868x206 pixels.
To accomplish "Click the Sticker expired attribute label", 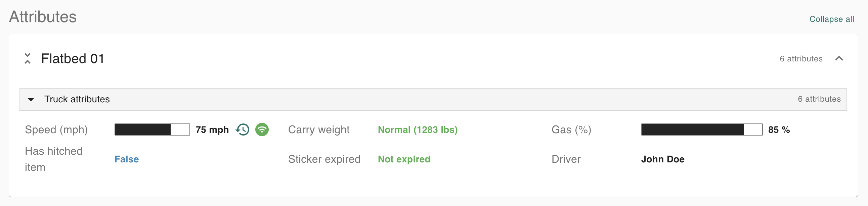I will click(324, 159).
